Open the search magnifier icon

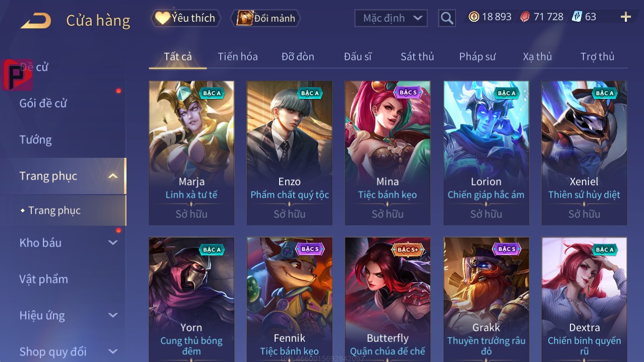446,18
